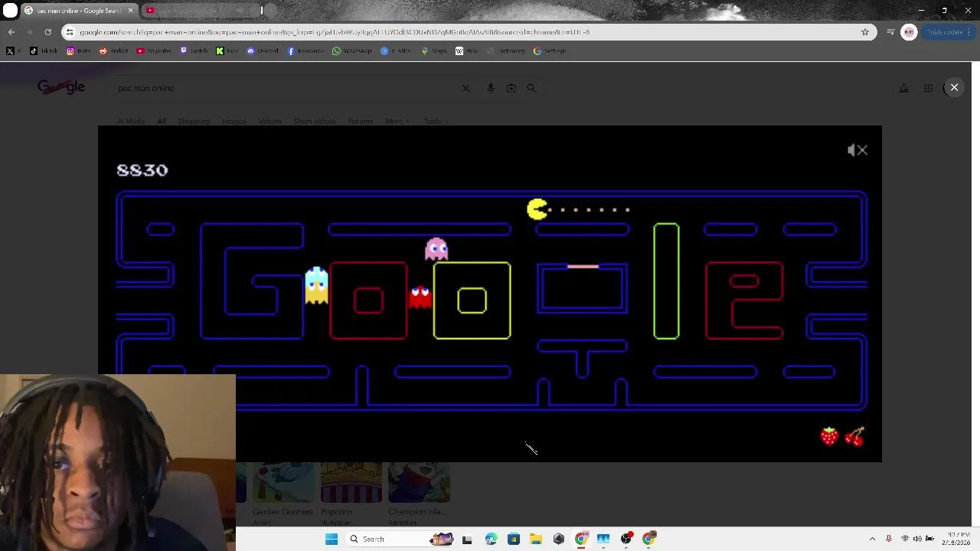View site information icon in address bar
This screenshot has width=980, height=551.
click(x=70, y=32)
